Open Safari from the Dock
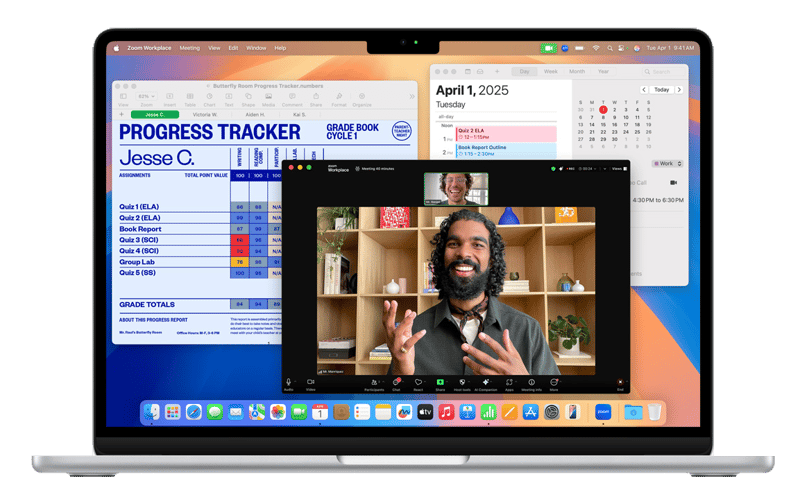The height and width of the screenshot is (490, 800). click(x=193, y=412)
